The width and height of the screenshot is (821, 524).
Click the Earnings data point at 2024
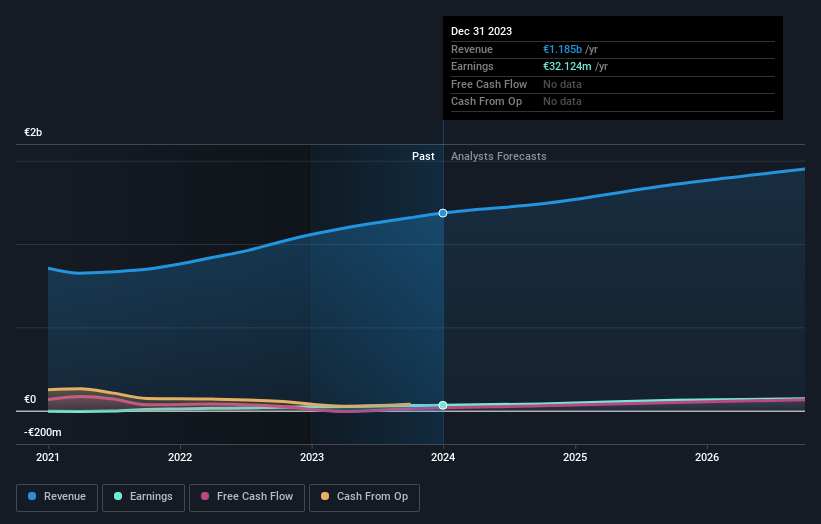[443, 405]
